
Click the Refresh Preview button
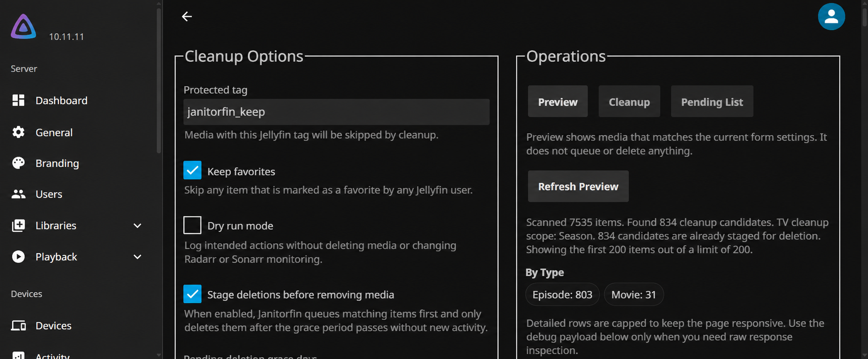(x=578, y=186)
